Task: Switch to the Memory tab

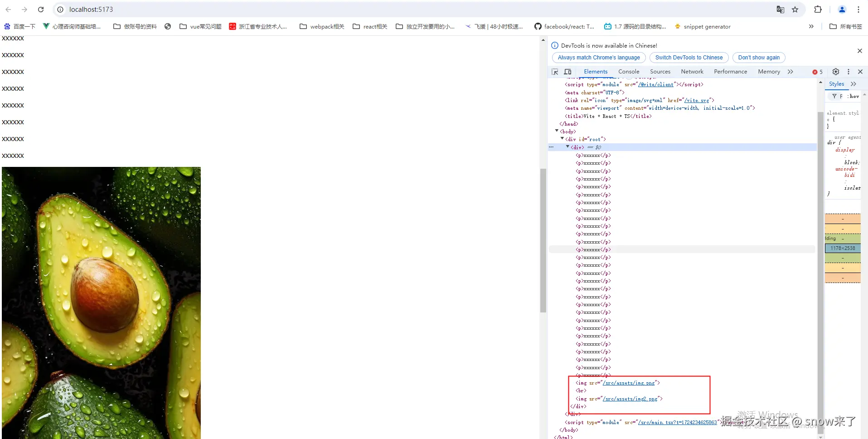Action: click(x=769, y=72)
